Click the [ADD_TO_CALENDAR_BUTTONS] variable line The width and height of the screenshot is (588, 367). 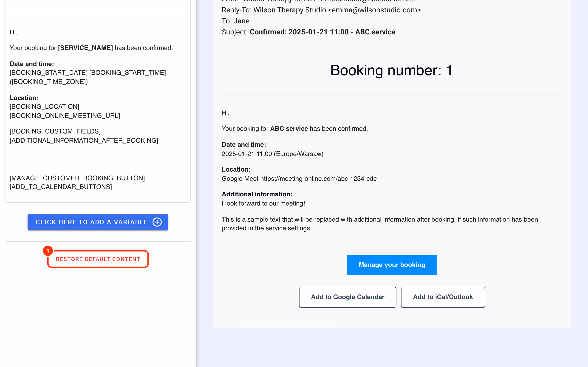point(61,187)
